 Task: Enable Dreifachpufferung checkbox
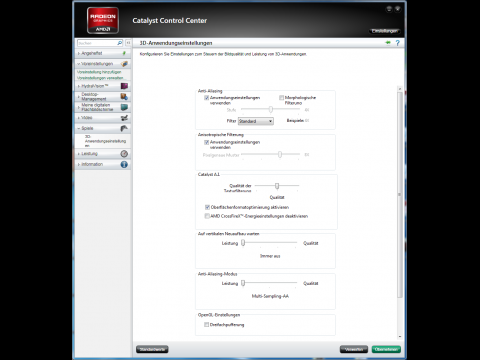tap(207, 325)
